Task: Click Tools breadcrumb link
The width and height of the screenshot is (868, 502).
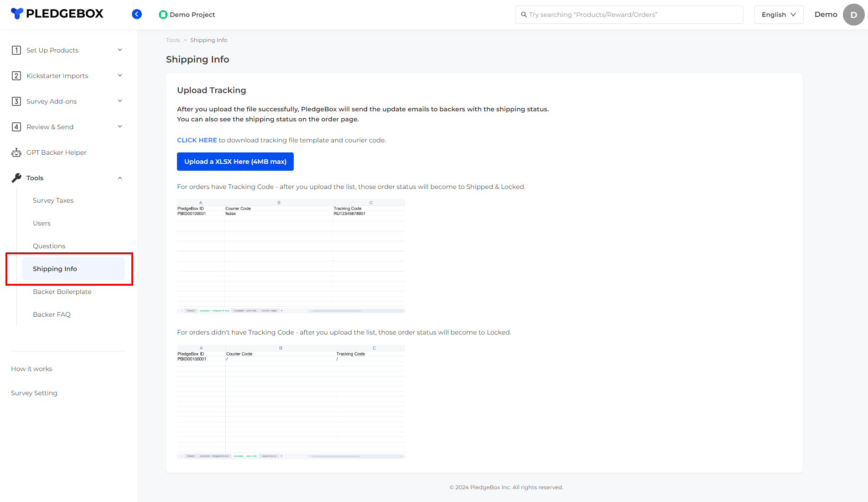Action: point(173,40)
